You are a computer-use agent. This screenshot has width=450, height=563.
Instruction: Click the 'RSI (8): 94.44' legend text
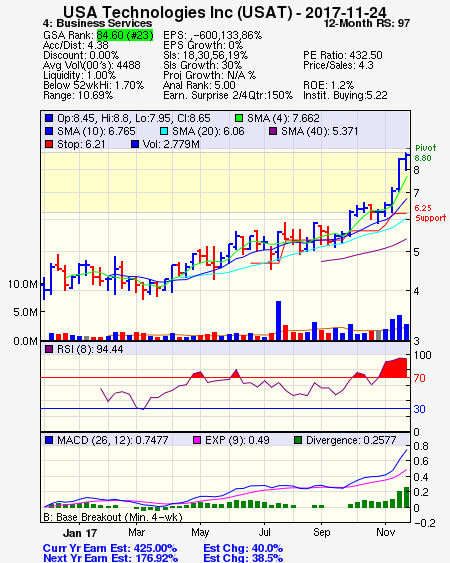(90, 349)
